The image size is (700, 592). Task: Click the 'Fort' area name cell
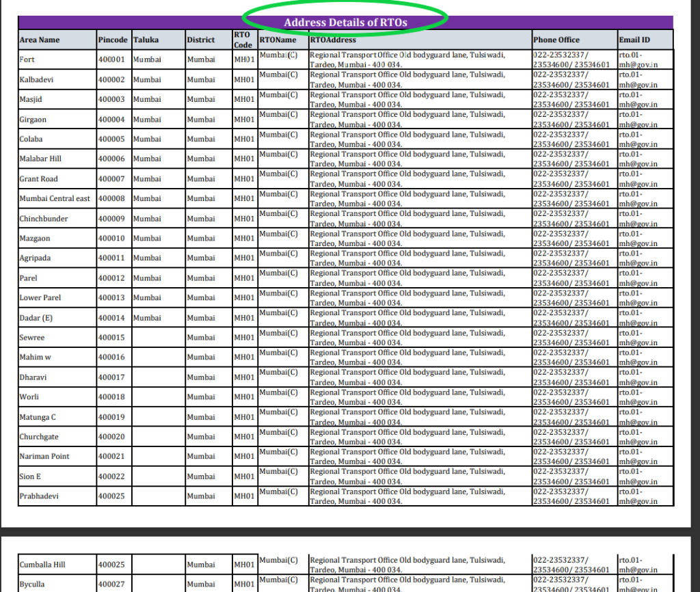tap(27, 59)
